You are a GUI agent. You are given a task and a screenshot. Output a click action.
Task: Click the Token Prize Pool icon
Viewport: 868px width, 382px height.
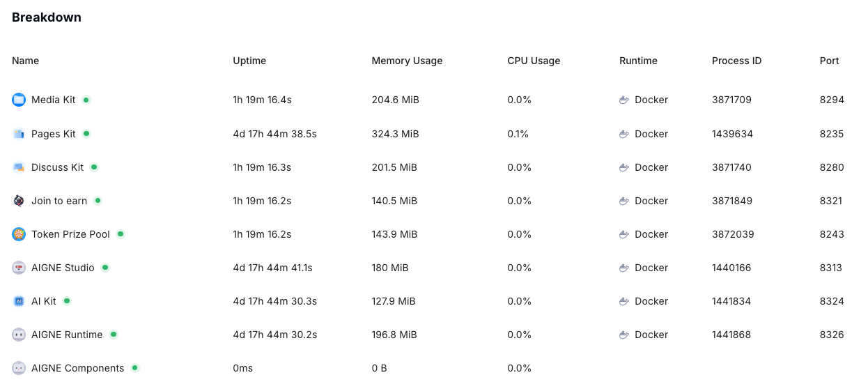tap(19, 234)
